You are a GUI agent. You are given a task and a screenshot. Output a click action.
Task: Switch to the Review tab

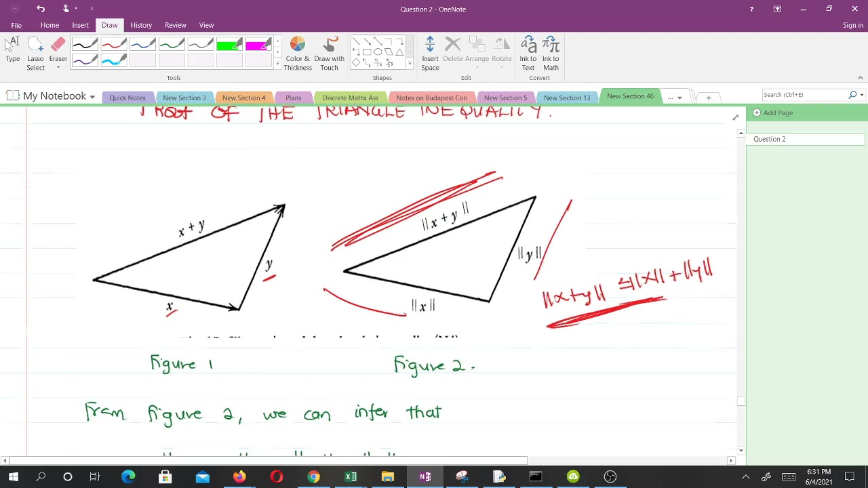[175, 25]
